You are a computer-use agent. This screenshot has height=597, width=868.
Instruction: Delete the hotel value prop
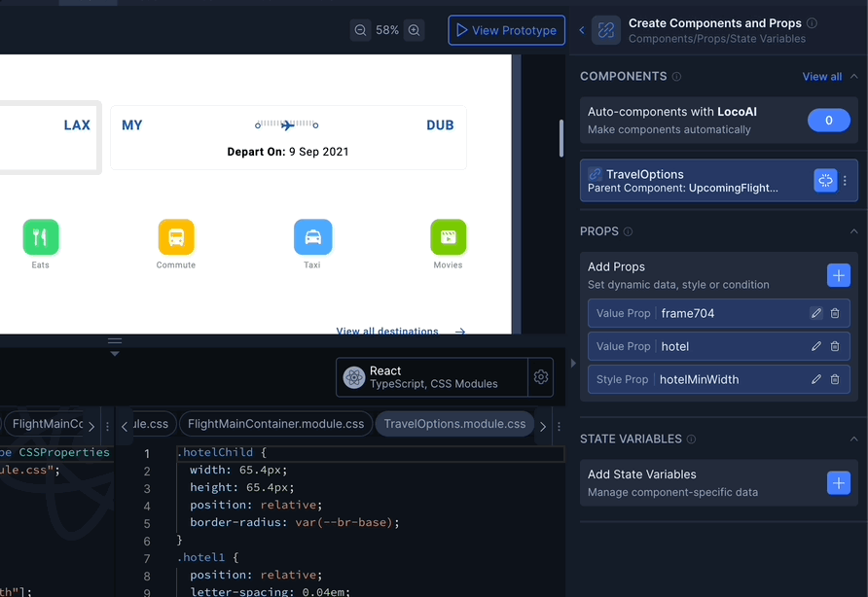click(835, 346)
